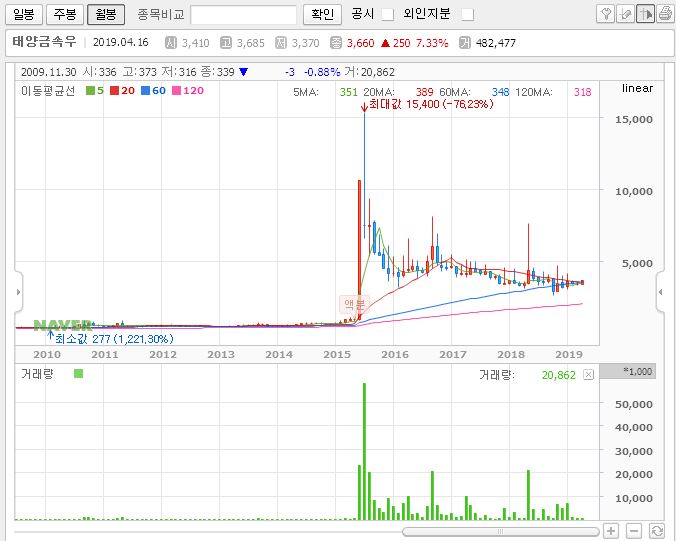The width and height of the screenshot is (676, 541).
Task: Switch to 주봉 weekly chart
Action: (65, 15)
